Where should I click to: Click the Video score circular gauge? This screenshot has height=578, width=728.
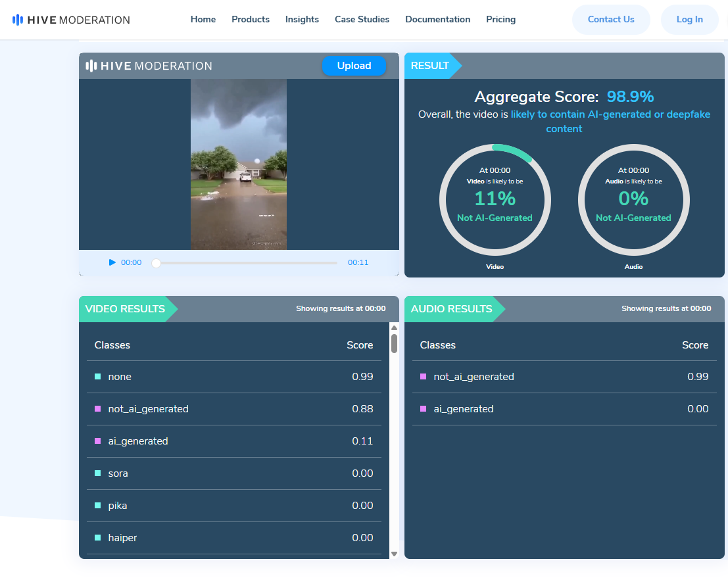coord(495,200)
